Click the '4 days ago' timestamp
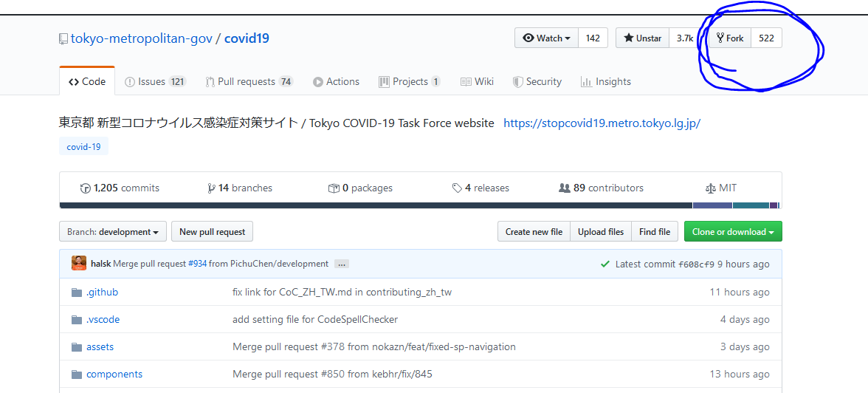Screen dimensions: 868x393 (745, 319)
